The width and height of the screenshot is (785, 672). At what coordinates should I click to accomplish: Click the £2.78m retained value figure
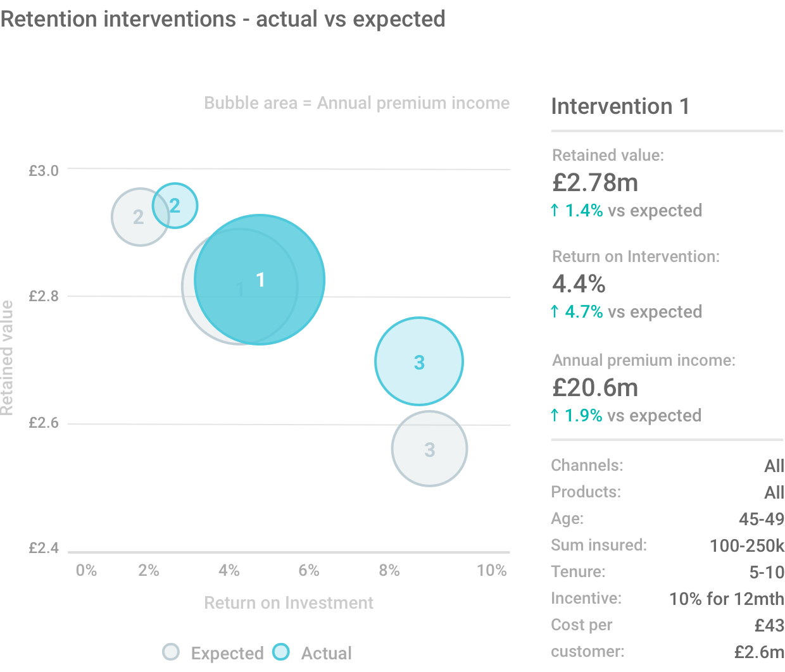click(x=595, y=183)
